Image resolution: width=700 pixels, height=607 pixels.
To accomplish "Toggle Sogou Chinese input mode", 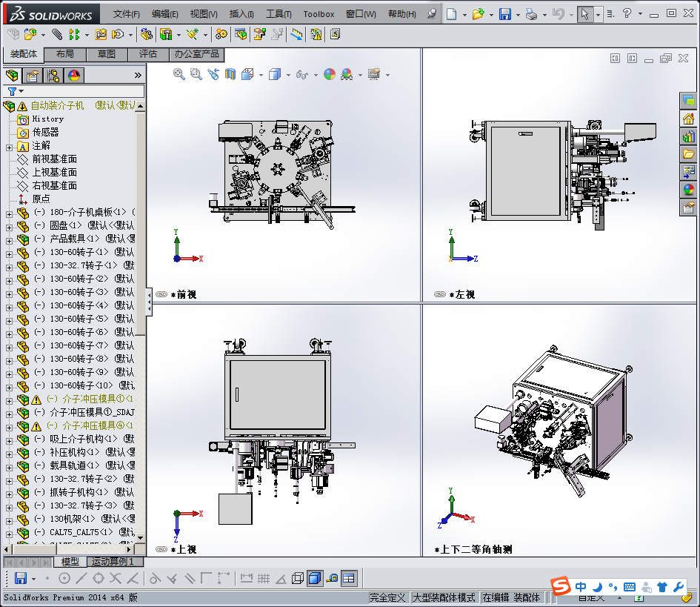I will pyautogui.click(x=581, y=587).
